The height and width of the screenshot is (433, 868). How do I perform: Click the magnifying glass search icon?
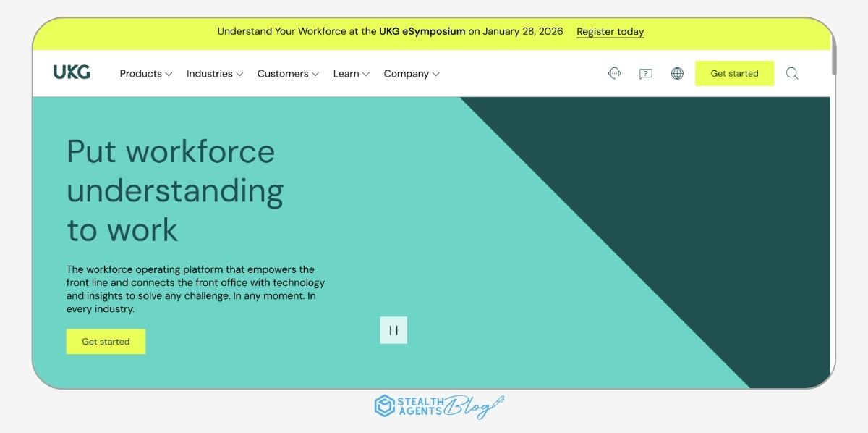click(x=792, y=73)
